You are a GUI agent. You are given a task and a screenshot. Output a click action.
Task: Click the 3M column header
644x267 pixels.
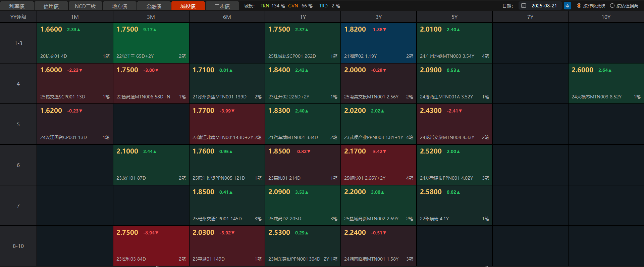click(151, 17)
